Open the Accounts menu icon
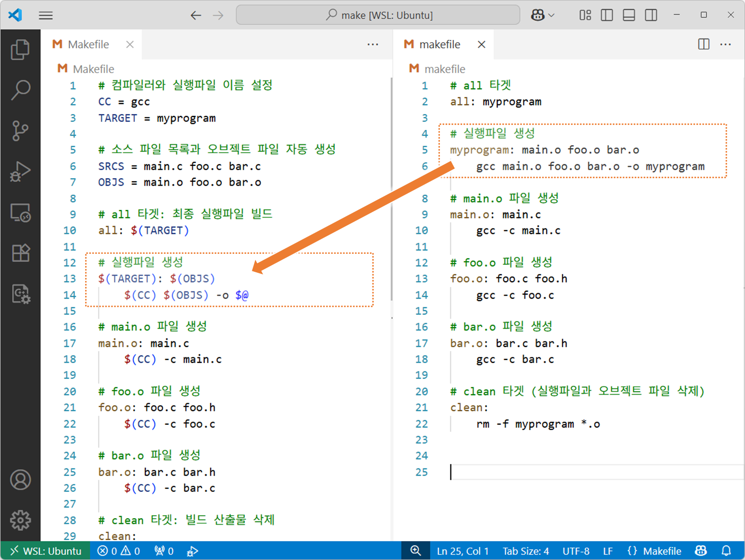Viewport: 745px width, 560px height. (20, 480)
